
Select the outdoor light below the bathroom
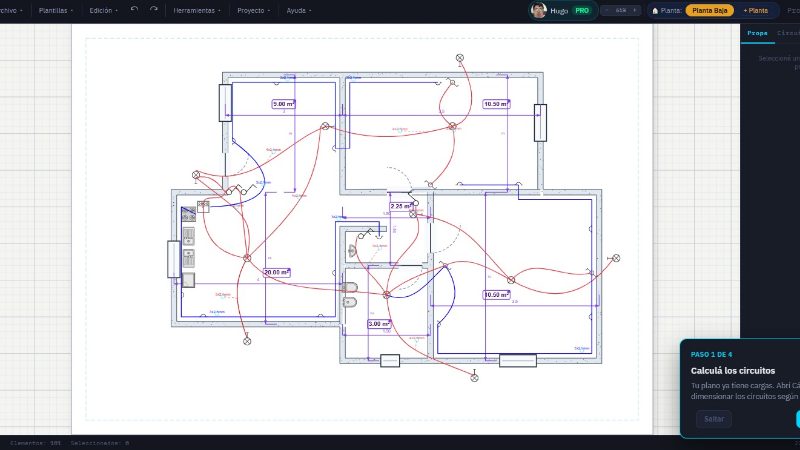click(474, 378)
